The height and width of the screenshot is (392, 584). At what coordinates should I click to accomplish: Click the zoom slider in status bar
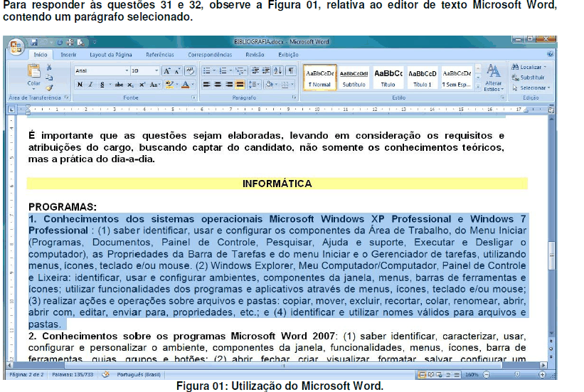tap(514, 374)
